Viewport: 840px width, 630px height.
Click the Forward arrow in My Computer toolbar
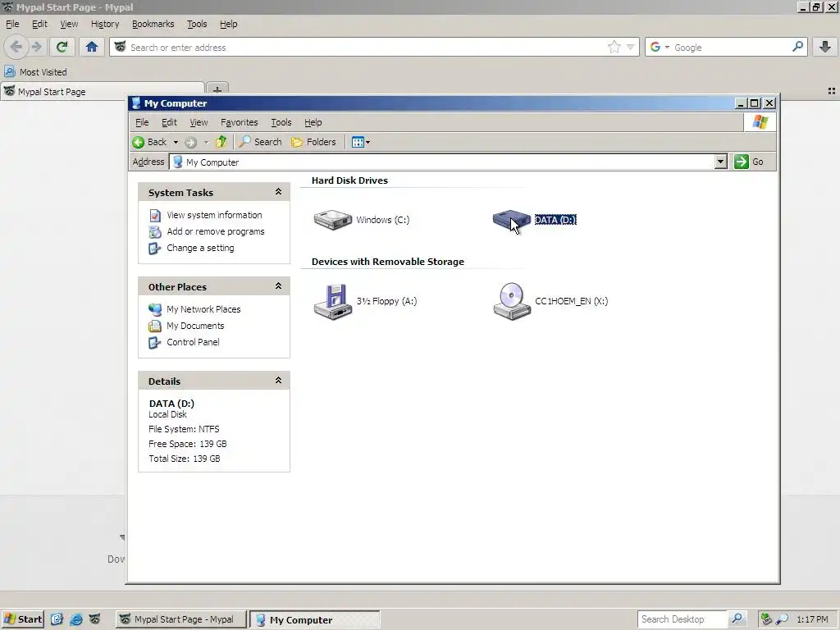[x=190, y=142]
